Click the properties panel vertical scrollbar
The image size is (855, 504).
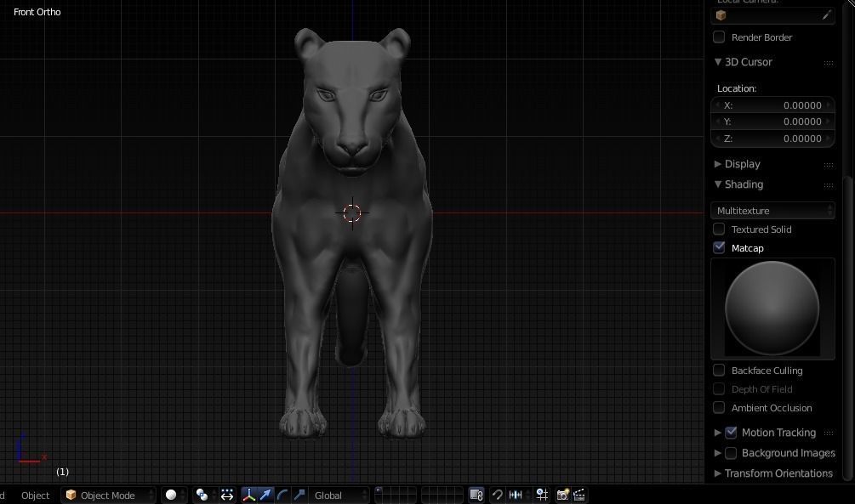coord(847,327)
